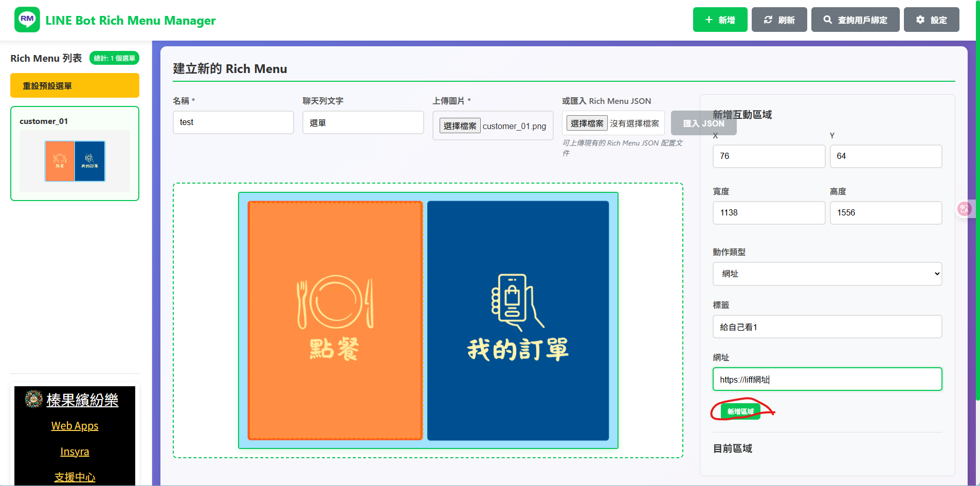
Task: Click 選擇檔案 for Rich Menu JSON import
Action: pos(587,123)
